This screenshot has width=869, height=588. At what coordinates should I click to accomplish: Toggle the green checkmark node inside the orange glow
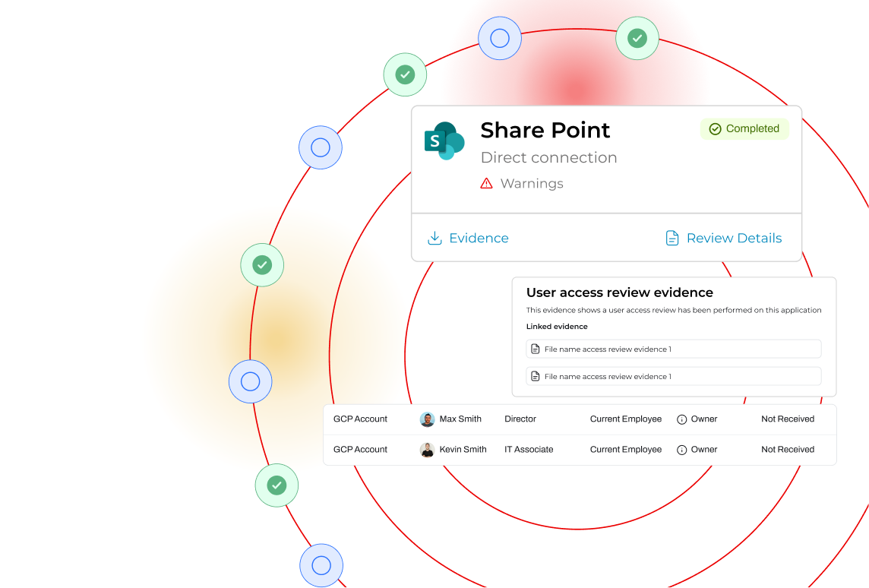[262, 265]
